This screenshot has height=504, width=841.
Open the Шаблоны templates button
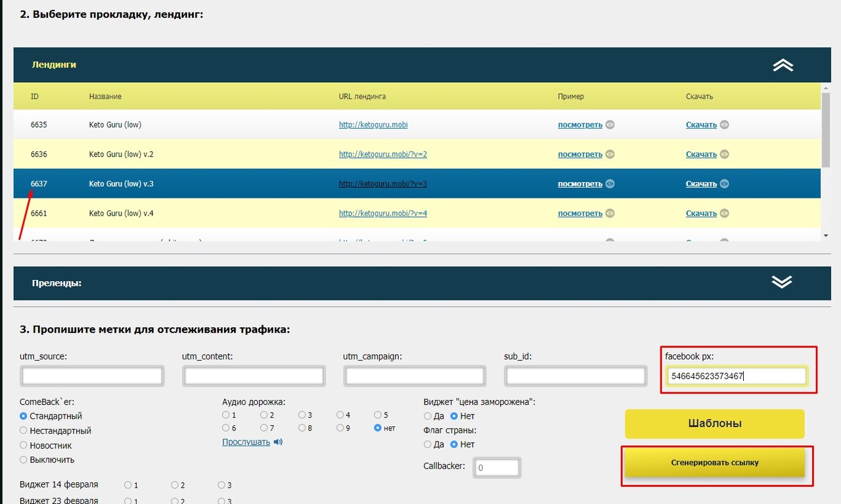[715, 424]
